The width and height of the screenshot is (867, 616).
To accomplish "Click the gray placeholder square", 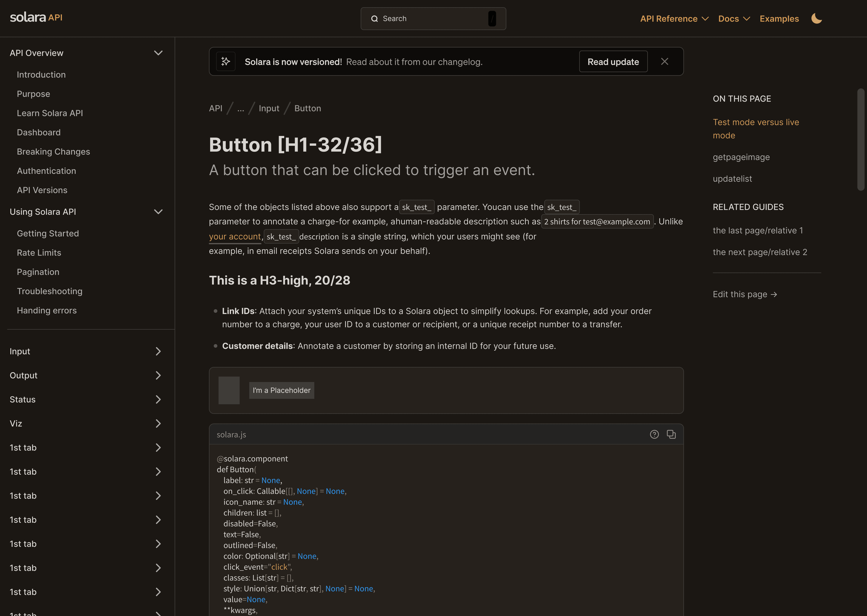I will point(229,390).
